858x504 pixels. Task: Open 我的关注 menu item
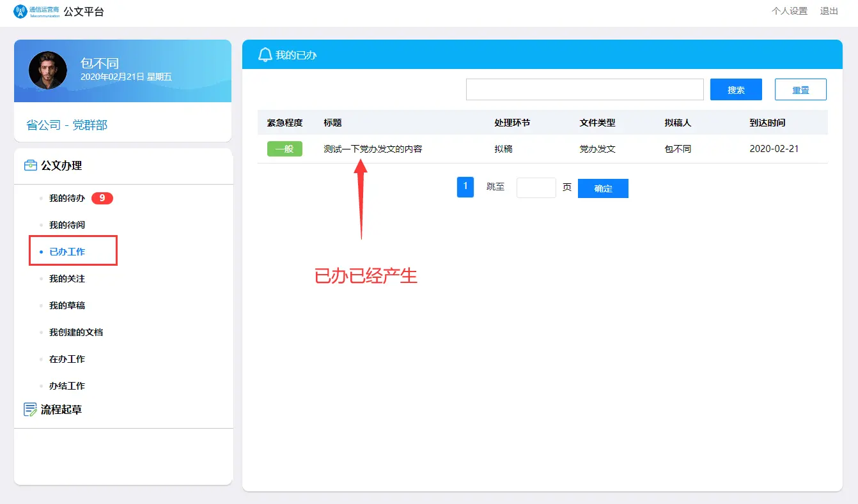pos(67,279)
